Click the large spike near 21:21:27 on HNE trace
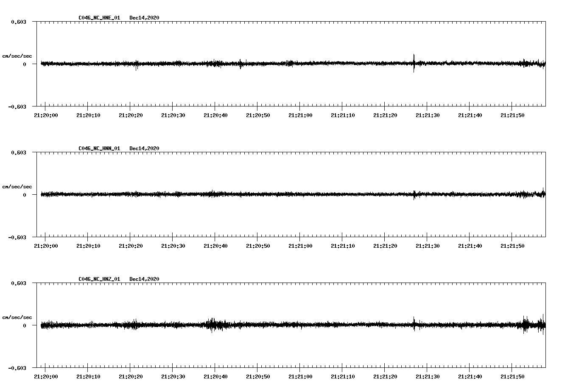 pyautogui.click(x=414, y=64)
